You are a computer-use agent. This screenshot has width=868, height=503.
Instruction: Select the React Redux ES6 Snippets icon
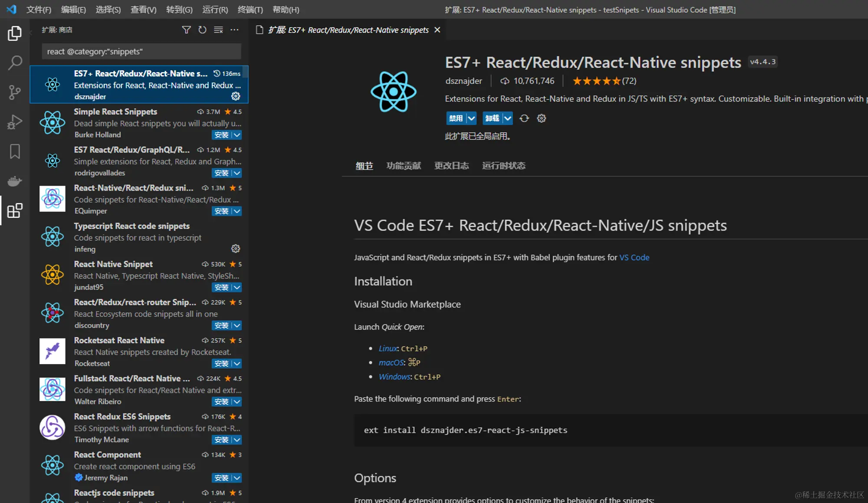[x=53, y=427]
